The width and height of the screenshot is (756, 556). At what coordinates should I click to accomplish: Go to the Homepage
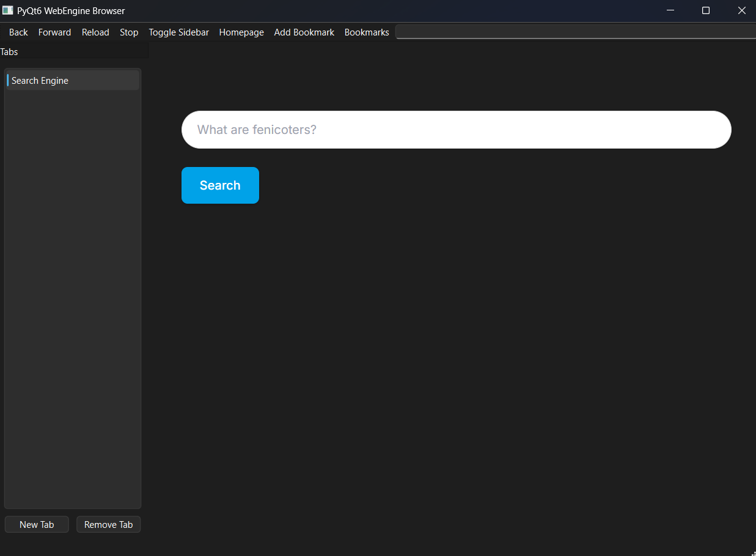[x=241, y=32]
